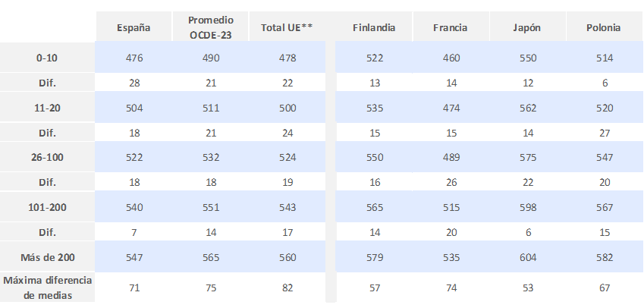Select the Total UE** column header
The width and height of the screenshot is (644, 308).
[287, 27]
